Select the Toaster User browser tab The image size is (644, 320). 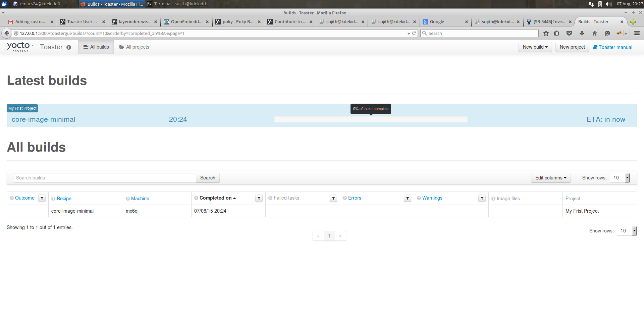82,22
